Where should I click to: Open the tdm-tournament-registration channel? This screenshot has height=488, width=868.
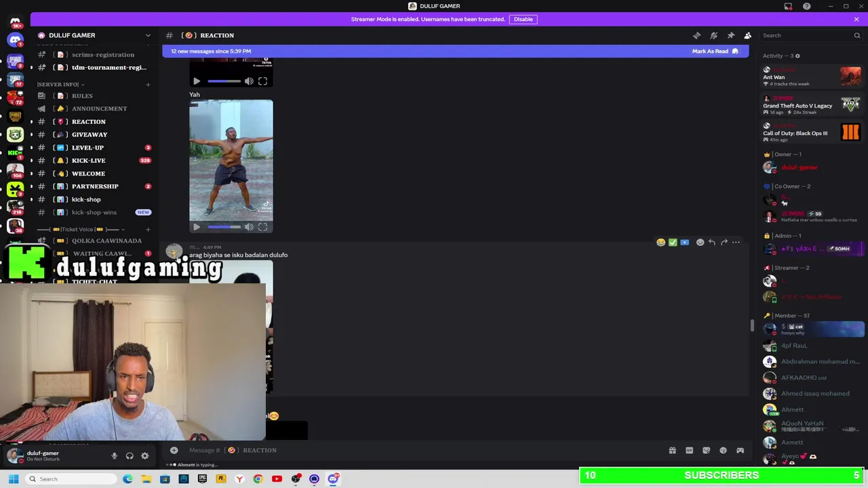94,67
